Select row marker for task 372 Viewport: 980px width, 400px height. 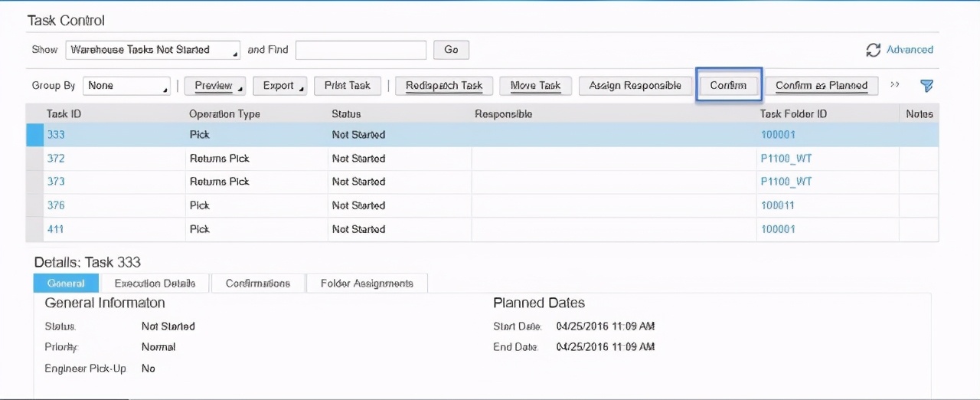point(34,159)
